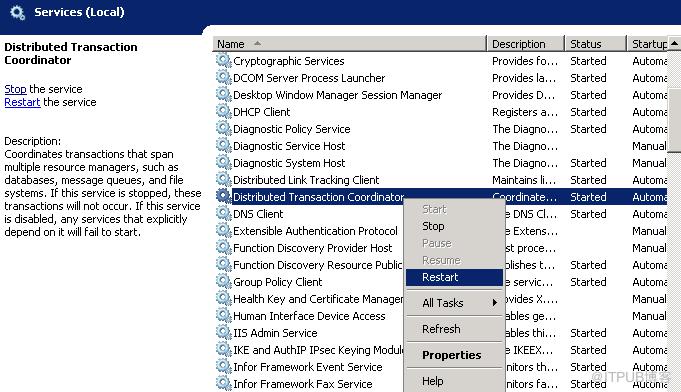Image resolution: width=681 pixels, height=392 pixels.
Task: Click the Manual startup type of Diagnostic Service Host
Action: [x=649, y=146]
